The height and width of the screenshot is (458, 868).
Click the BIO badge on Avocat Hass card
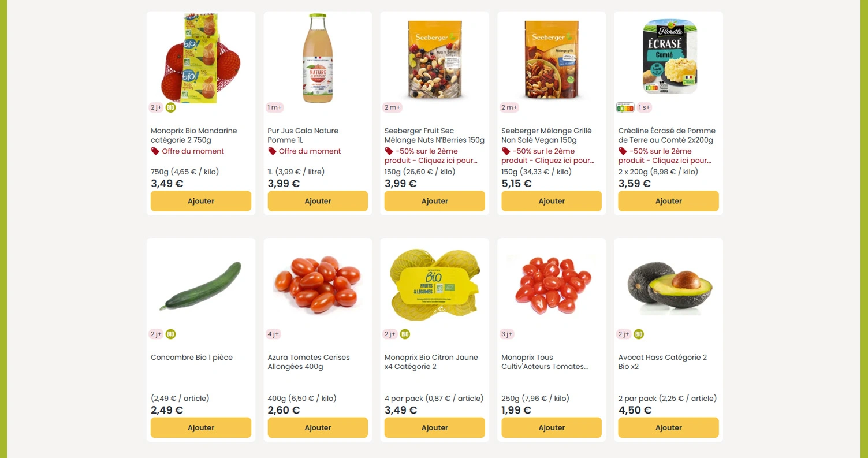tap(638, 334)
